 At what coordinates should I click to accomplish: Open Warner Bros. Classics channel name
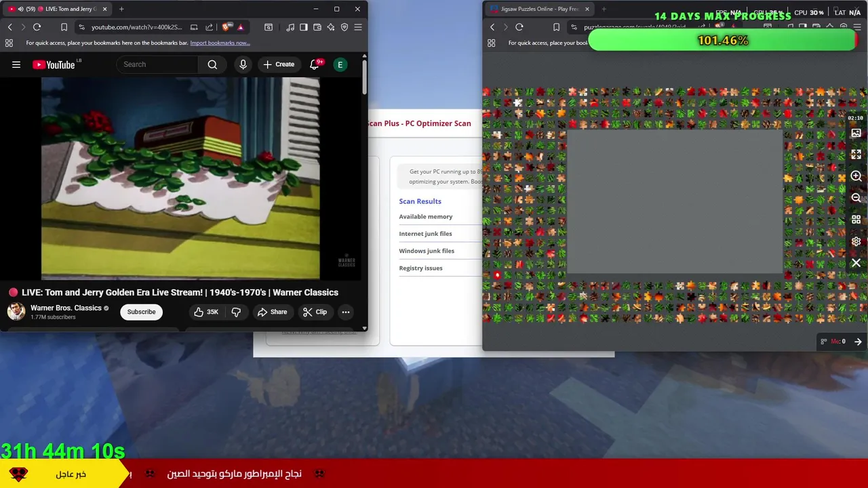[x=66, y=308]
